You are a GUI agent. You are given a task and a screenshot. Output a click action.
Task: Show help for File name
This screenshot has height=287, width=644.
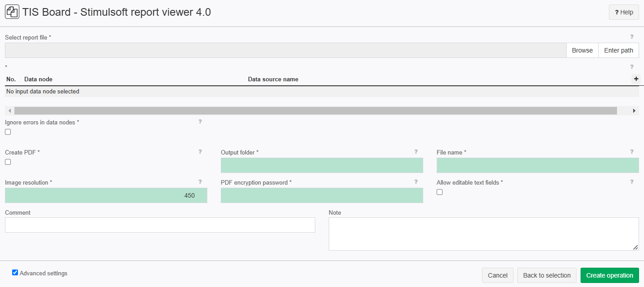click(x=631, y=152)
